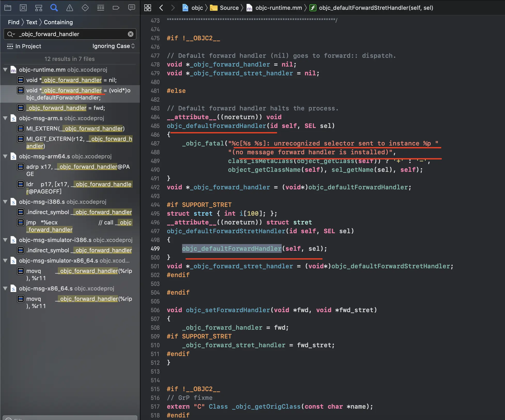Viewport: 505px width, 420px height.
Task: Open the Issue navigator warning icon
Action: [x=70, y=8]
